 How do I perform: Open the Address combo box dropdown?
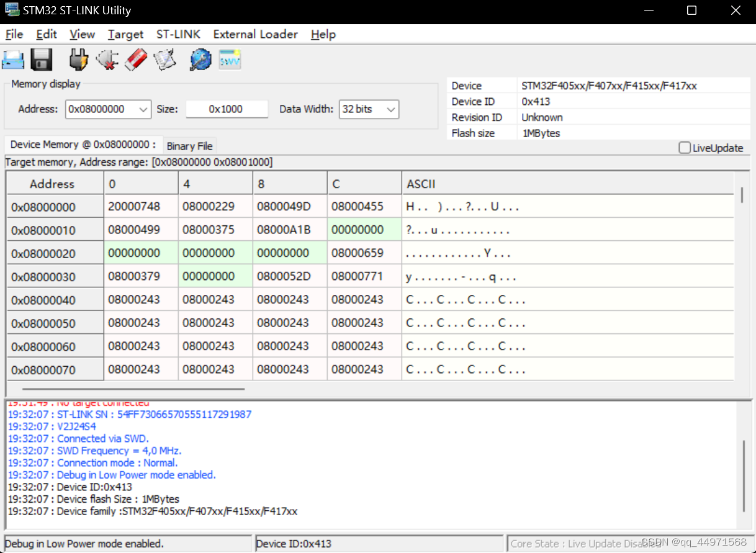pyautogui.click(x=143, y=109)
